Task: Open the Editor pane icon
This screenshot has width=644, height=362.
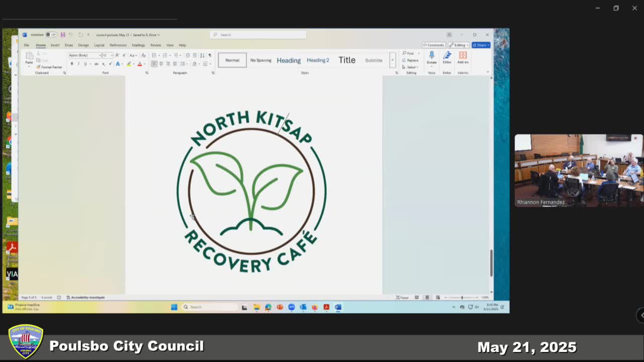Action: 447,55
